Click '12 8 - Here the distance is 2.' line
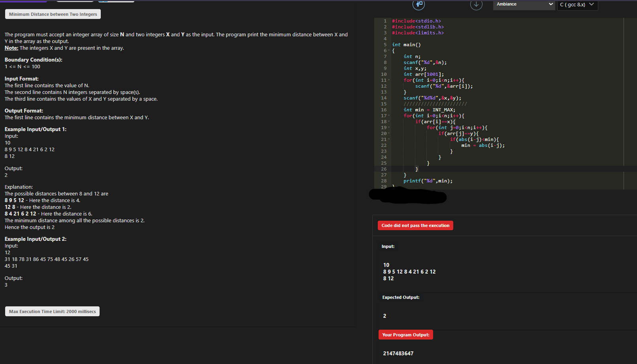The width and height of the screenshot is (637, 364). (x=38, y=207)
